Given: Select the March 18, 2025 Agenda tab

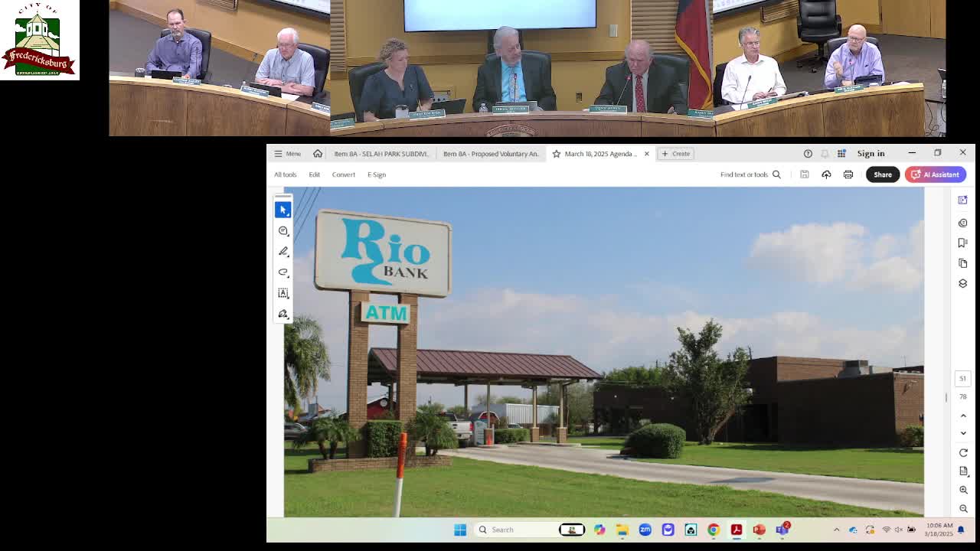Looking at the screenshot, I should point(601,154).
